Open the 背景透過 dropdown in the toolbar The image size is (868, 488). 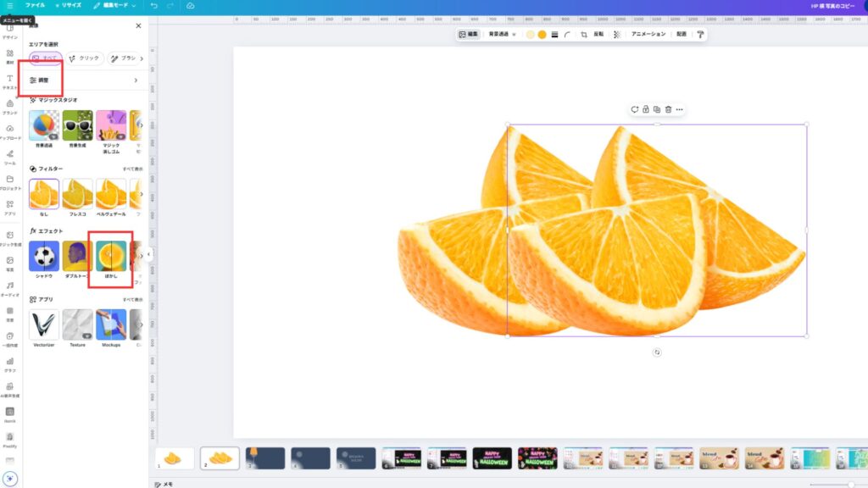tap(501, 35)
